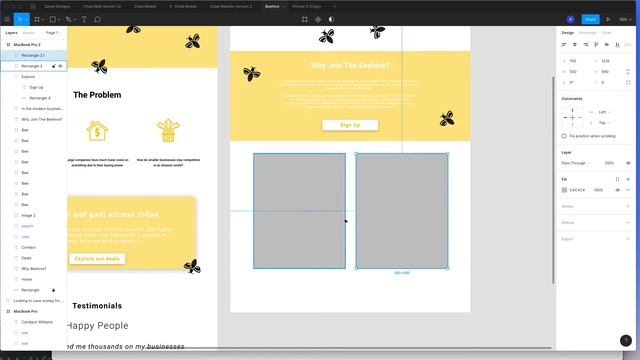Image resolution: width=640 pixels, height=360 pixels.
Task: Switch to the Code tab
Action: tap(607, 33)
